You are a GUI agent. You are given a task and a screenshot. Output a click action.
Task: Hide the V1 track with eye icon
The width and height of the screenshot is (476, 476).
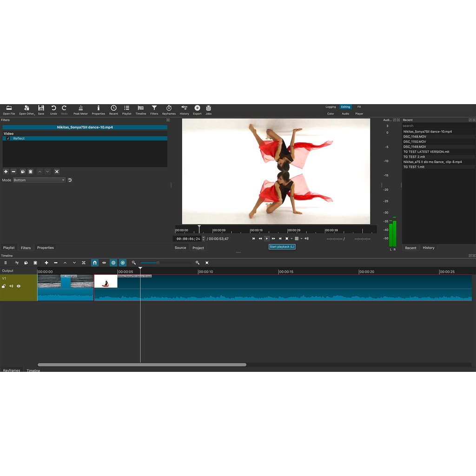[19, 286]
